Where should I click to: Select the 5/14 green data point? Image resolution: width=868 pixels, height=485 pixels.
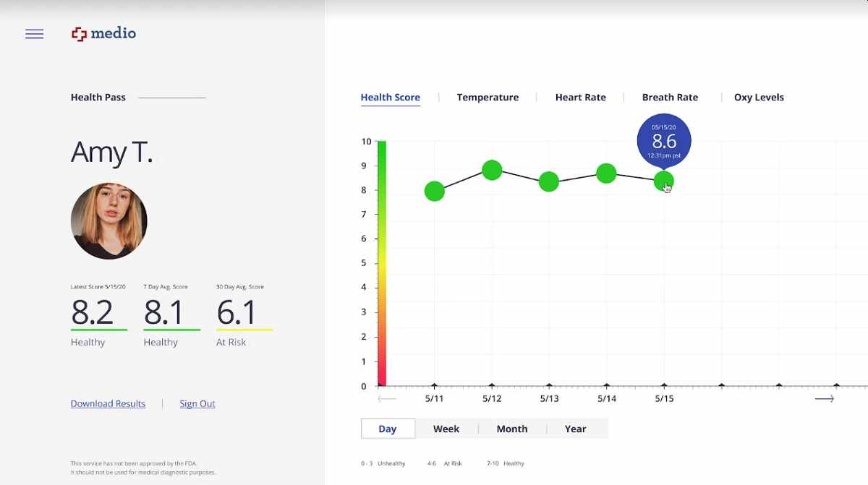click(606, 173)
